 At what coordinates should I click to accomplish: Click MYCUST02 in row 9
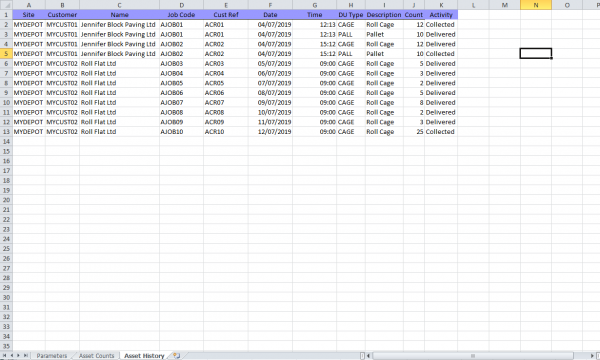point(62,93)
